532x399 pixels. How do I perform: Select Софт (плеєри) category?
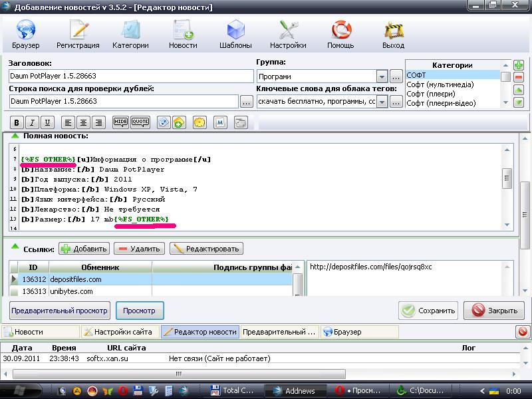pyautogui.click(x=453, y=94)
